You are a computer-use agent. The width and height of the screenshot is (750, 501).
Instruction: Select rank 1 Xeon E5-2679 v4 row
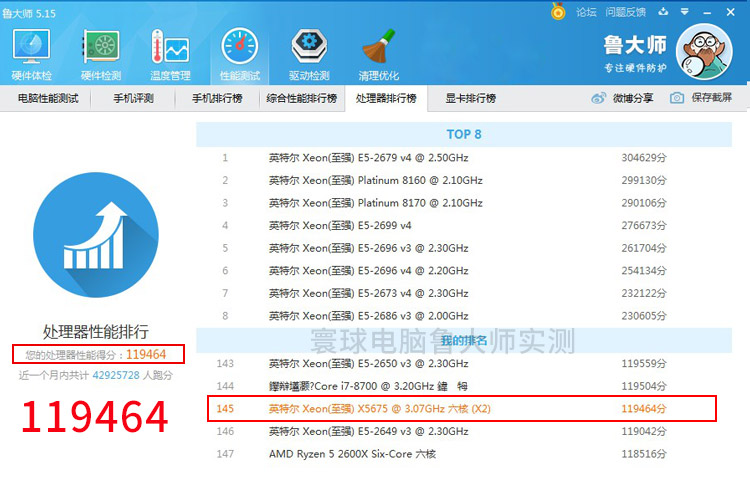(x=464, y=158)
